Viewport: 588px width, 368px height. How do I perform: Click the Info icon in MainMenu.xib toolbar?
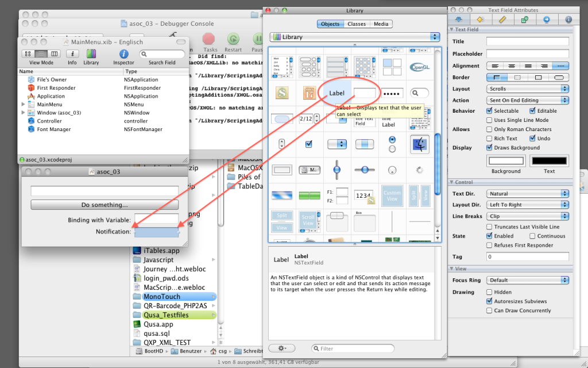coord(72,53)
